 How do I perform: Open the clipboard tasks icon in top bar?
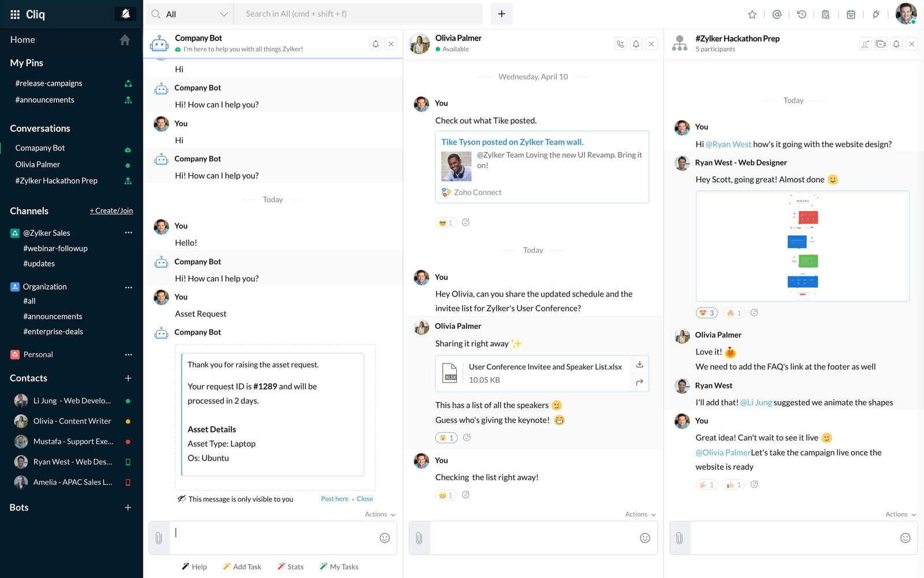[826, 14]
